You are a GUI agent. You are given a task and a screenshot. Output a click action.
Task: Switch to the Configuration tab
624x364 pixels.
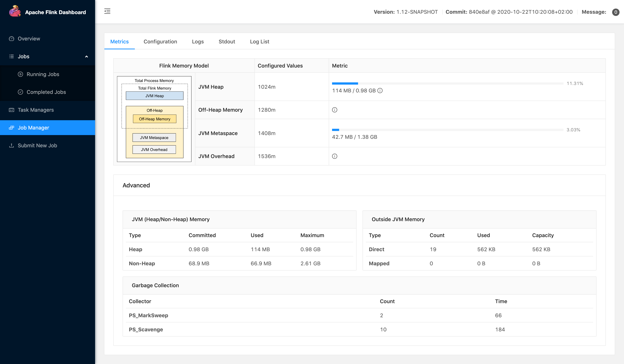click(160, 42)
